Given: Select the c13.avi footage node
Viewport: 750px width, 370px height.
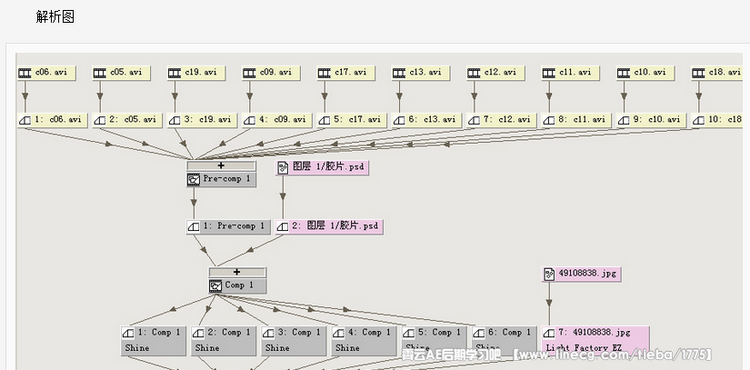Looking at the screenshot, I should pos(421,73).
